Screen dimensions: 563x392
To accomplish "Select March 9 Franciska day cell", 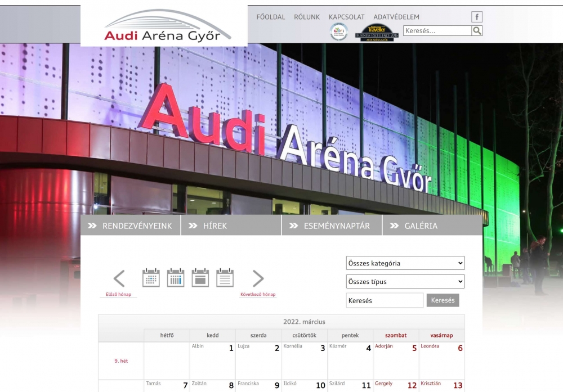I will click(x=258, y=386).
